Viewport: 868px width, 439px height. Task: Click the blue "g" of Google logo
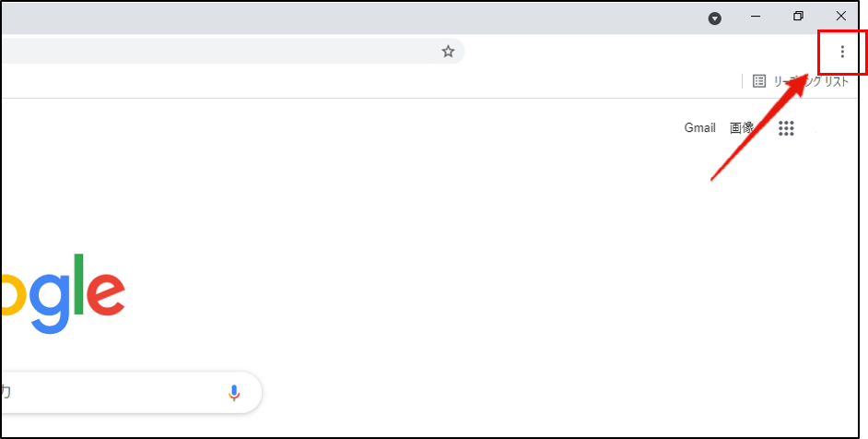click(49, 300)
